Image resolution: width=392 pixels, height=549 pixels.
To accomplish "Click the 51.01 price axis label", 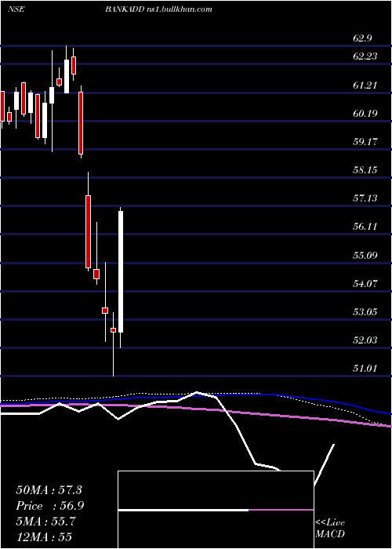I will pos(365,369).
